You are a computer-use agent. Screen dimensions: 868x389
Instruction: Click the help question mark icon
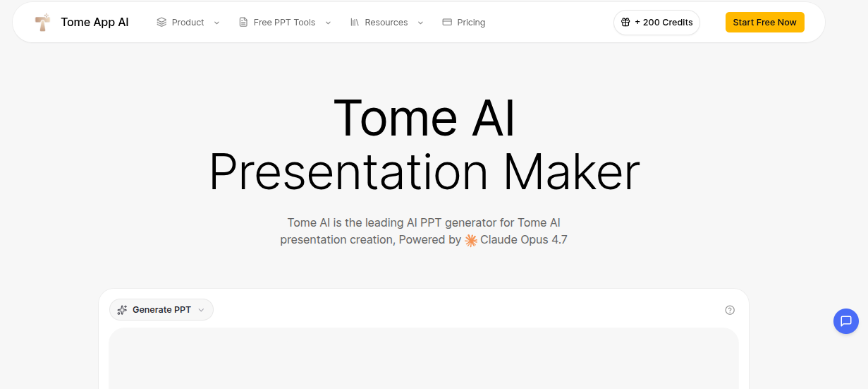[x=730, y=310]
